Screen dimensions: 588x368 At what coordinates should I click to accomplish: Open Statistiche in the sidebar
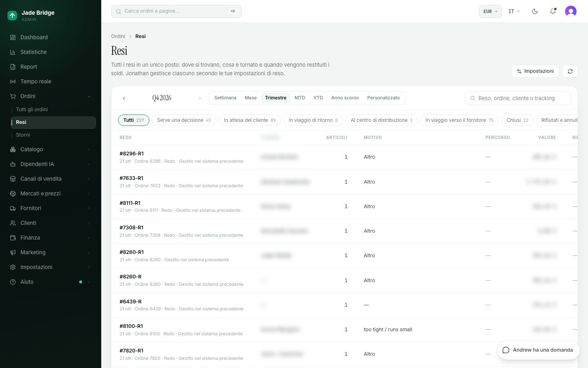click(x=51, y=52)
